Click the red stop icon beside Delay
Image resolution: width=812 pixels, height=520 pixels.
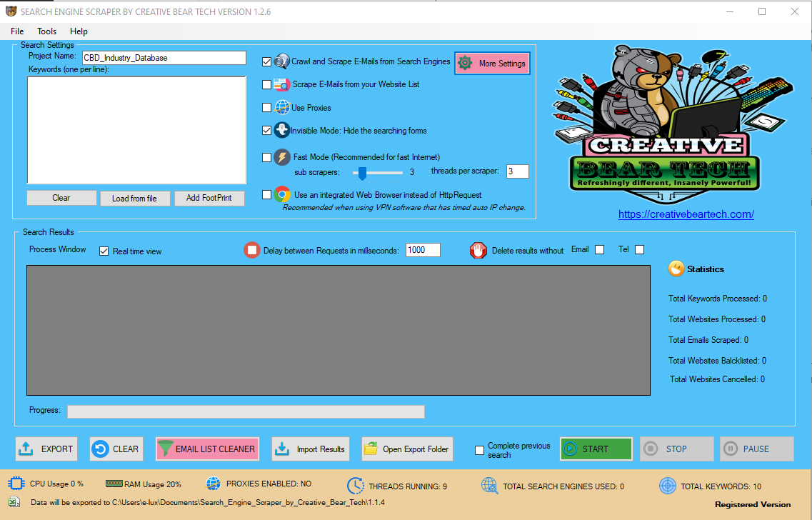point(252,250)
